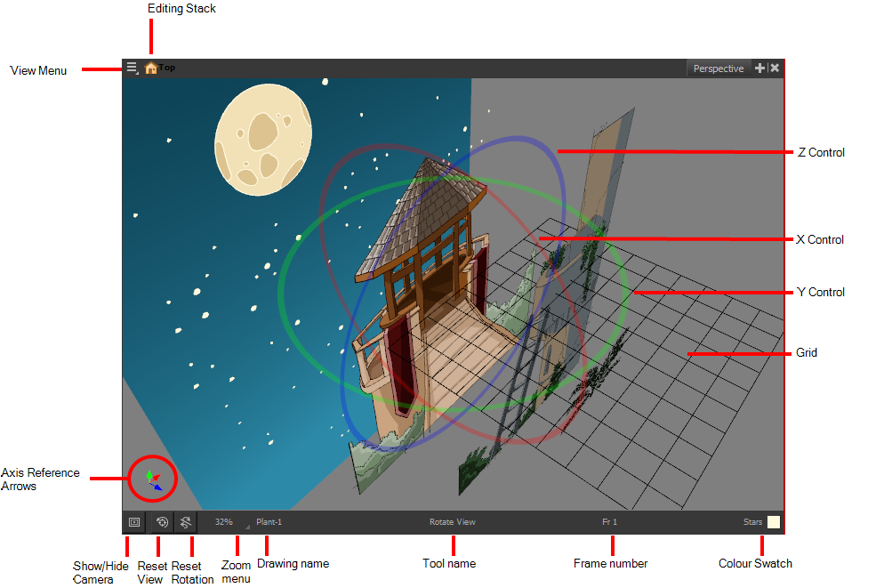This screenshot has height=588, width=884.
Task: Click the frame number Fr 1
Action: point(609,522)
